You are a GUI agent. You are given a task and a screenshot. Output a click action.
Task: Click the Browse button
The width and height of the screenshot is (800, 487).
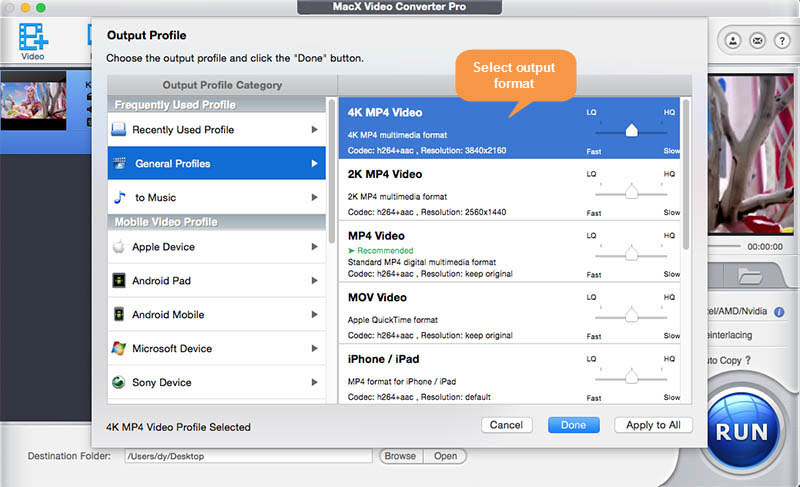pos(401,456)
